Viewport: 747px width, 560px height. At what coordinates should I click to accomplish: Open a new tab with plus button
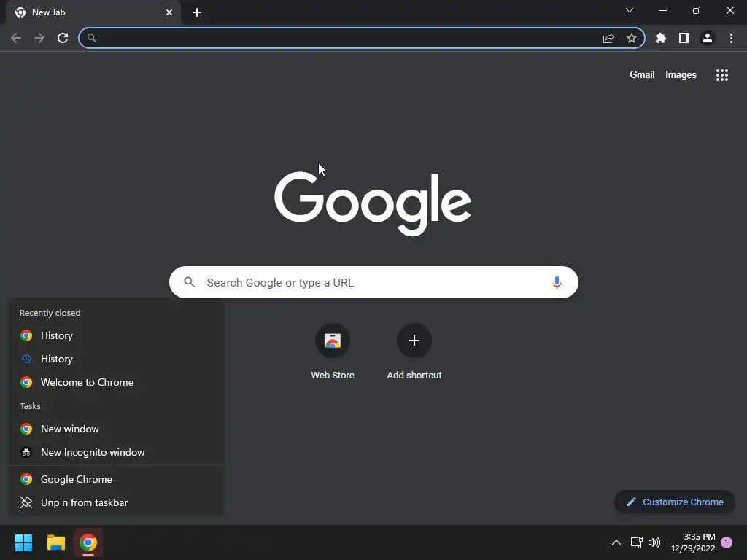(x=197, y=12)
